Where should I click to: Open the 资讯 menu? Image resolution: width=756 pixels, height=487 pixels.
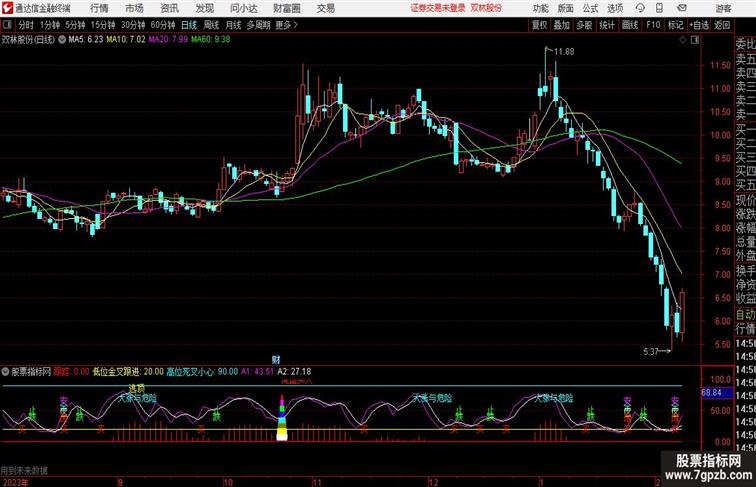coord(169,8)
